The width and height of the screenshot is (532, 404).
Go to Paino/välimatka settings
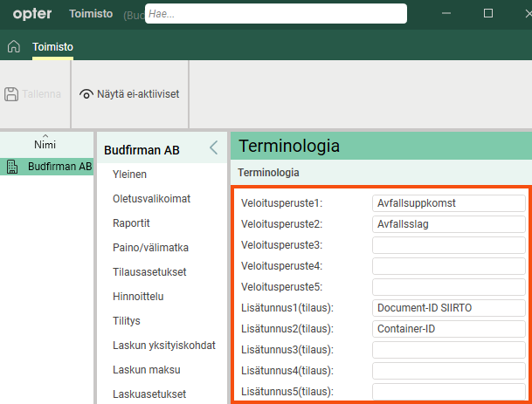(x=150, y=248)
